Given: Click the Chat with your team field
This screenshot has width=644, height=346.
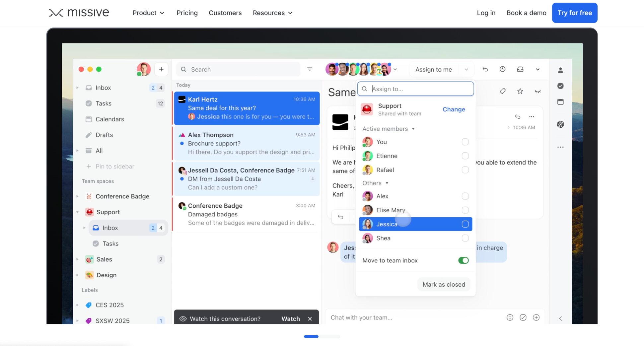Looking at the screenshot, I should [415, 317].
